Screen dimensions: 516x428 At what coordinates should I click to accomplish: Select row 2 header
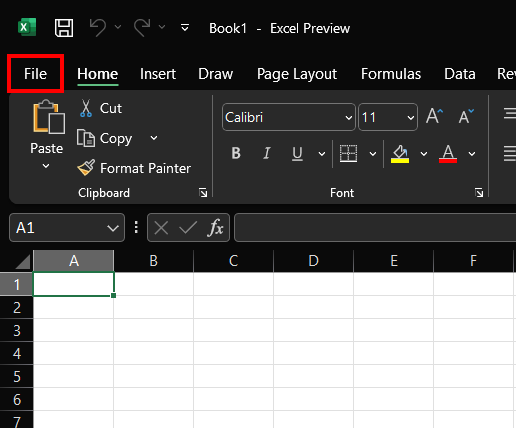pos(16,307)
